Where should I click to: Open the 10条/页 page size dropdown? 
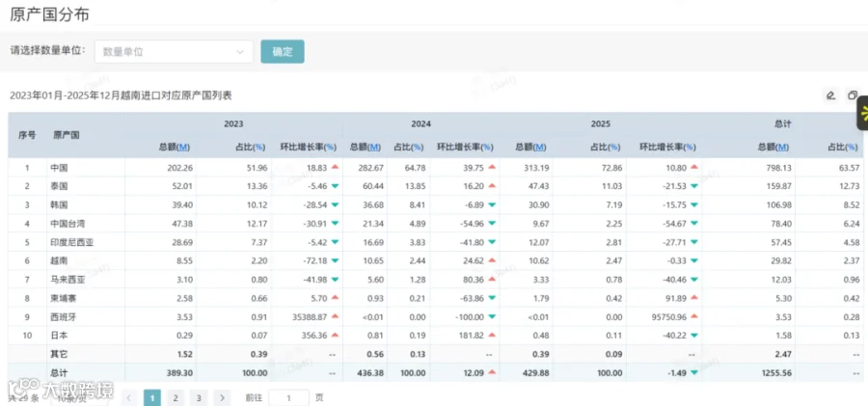pyautogui.click(x=79, y=399)
